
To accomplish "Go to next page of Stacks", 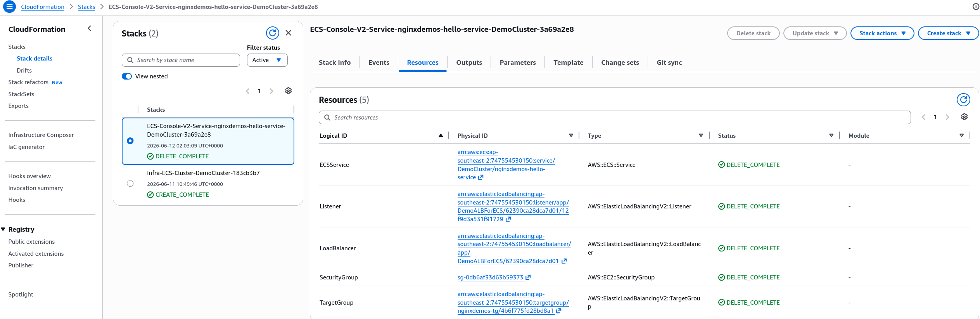I will click(271, 91).
